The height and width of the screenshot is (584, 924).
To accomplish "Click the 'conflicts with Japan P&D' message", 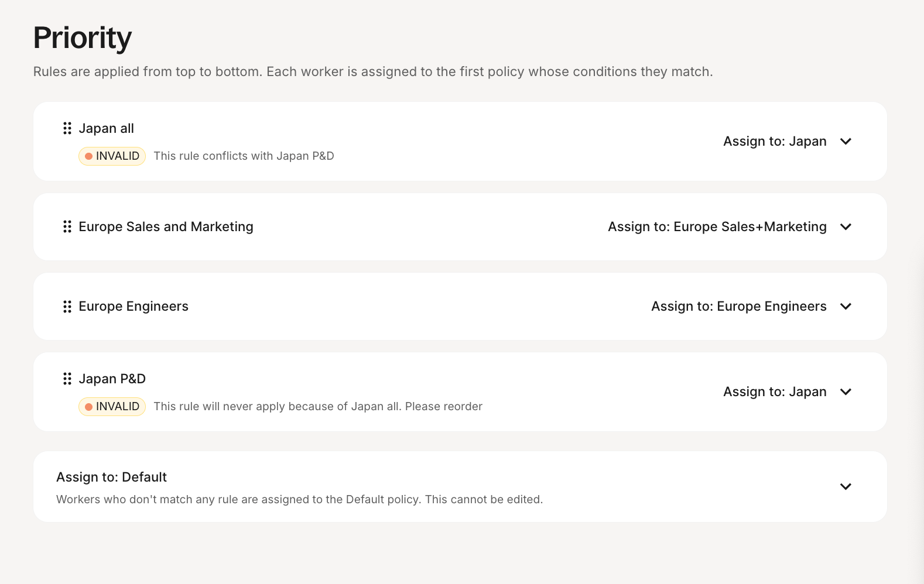I will pos(244,156).
